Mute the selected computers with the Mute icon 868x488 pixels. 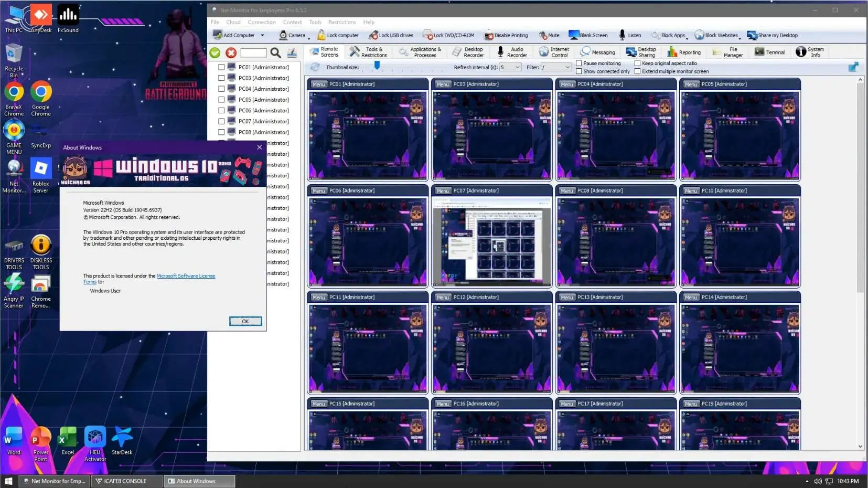pyautogui.click(x=543, y=35)
